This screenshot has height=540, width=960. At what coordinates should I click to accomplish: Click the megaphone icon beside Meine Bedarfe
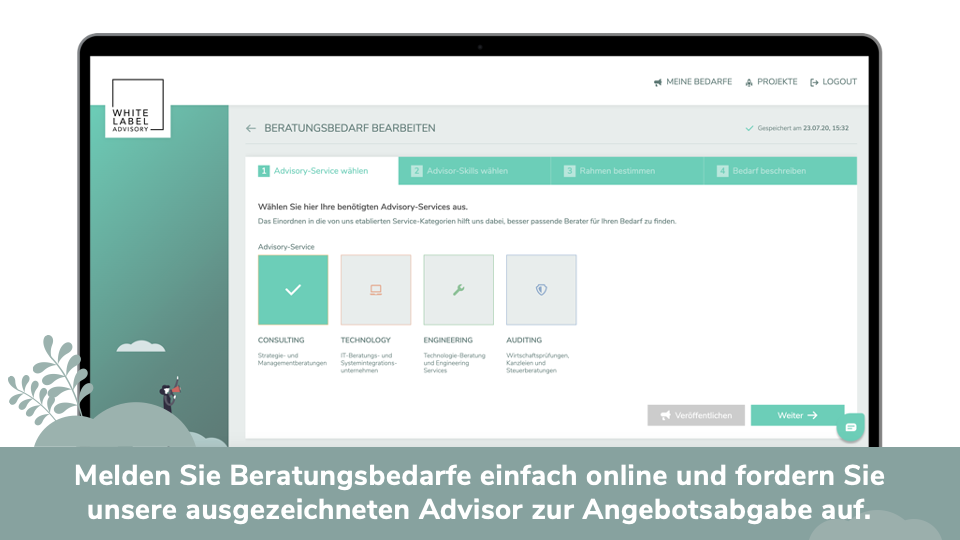(658, 82)
